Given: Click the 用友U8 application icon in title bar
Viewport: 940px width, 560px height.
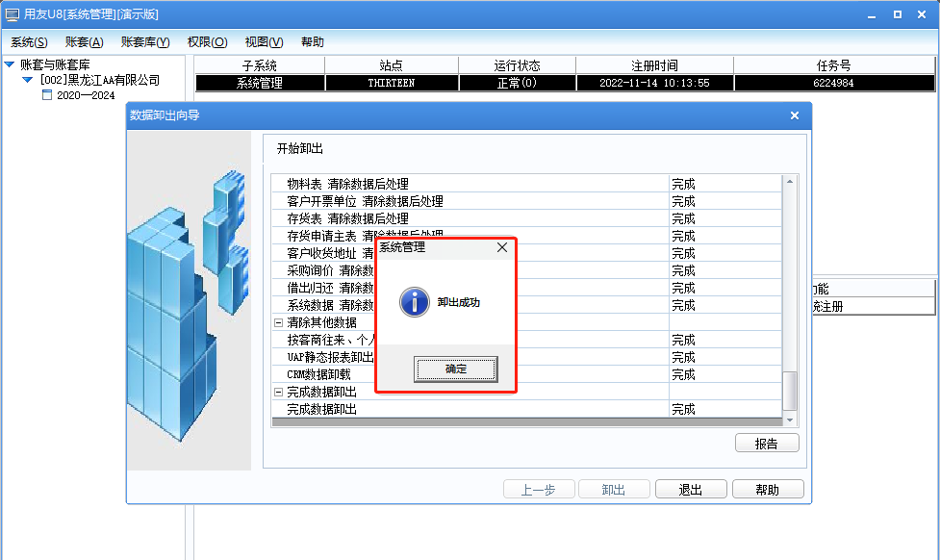Looking at the screenshot, I should [x=12, y=14].
